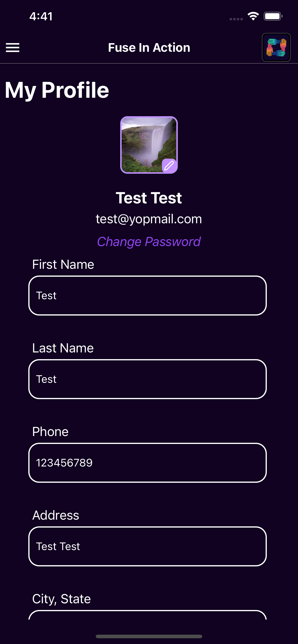
Task: Focus the Phone number field
Action: pos(148,463)
